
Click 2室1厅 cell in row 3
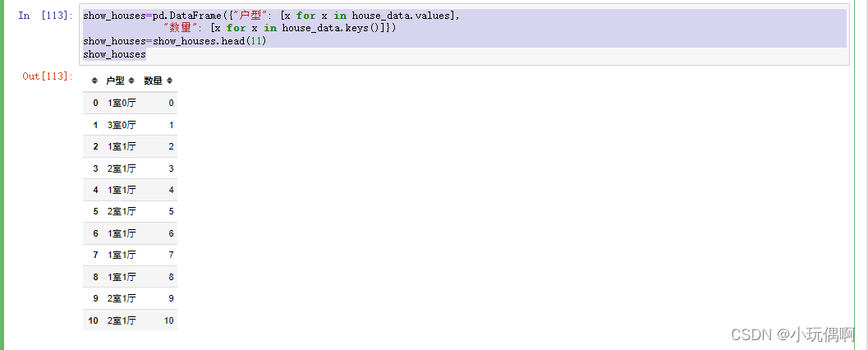tap(122, 168)
